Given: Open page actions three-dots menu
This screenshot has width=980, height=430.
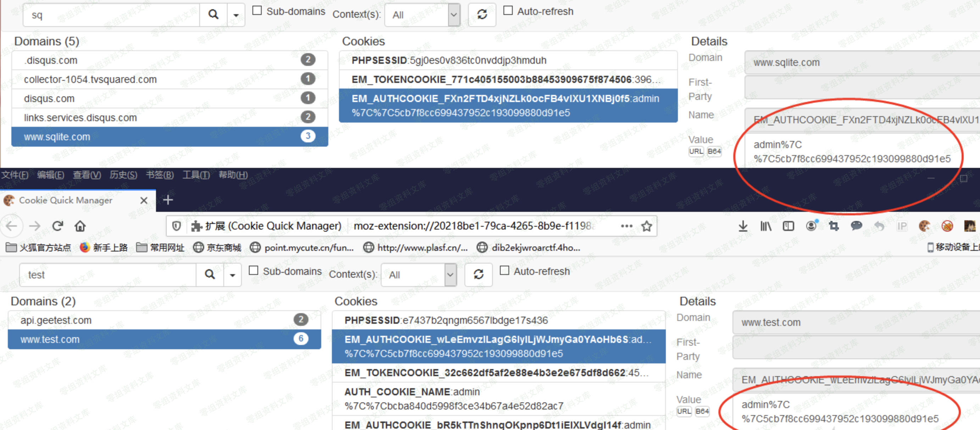Looking at the screenshot, I should pos(626,226).
